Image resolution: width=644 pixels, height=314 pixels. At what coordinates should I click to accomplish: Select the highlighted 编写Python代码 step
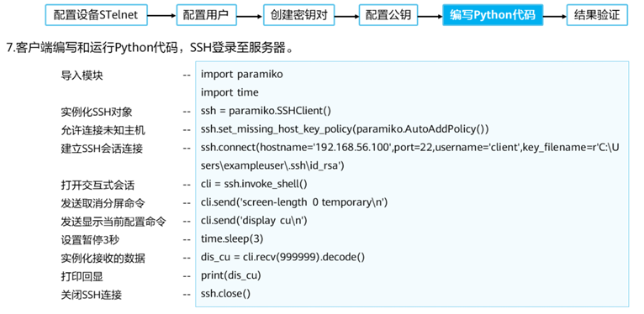(x=493, y=16)
